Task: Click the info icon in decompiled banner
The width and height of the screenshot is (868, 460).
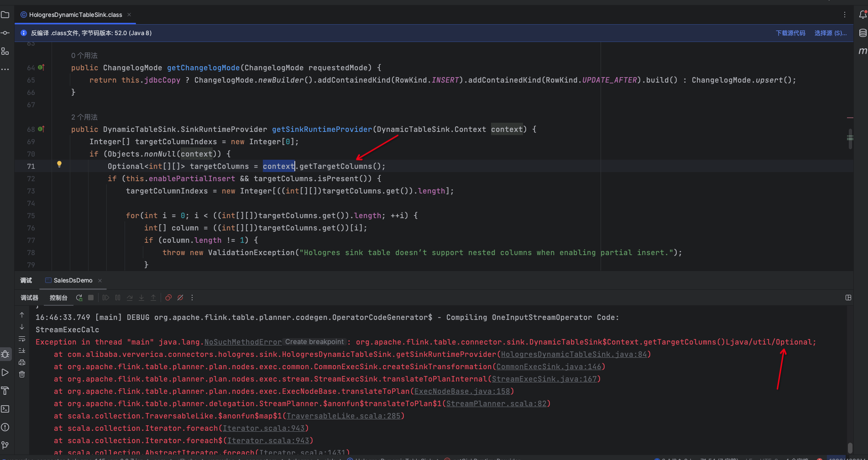Action: (x=24, y=33)
